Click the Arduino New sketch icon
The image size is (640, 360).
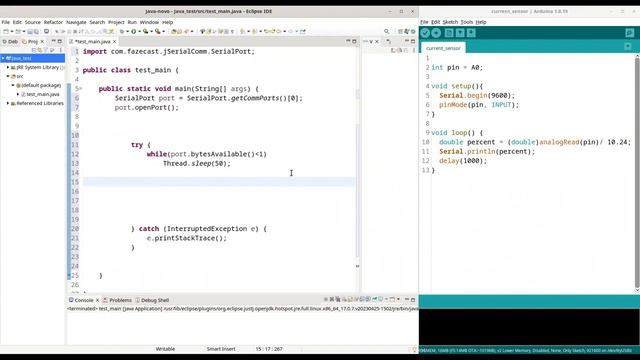pos(449,33)
